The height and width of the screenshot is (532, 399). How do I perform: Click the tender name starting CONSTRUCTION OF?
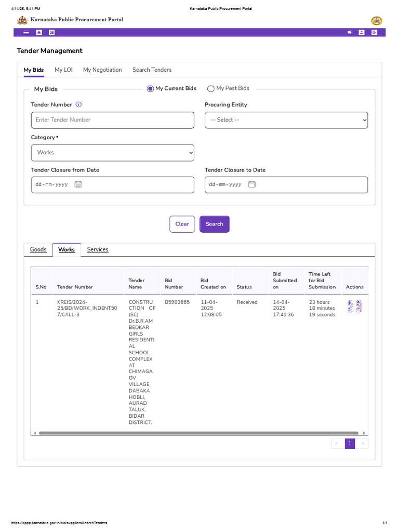coord(142,362)
